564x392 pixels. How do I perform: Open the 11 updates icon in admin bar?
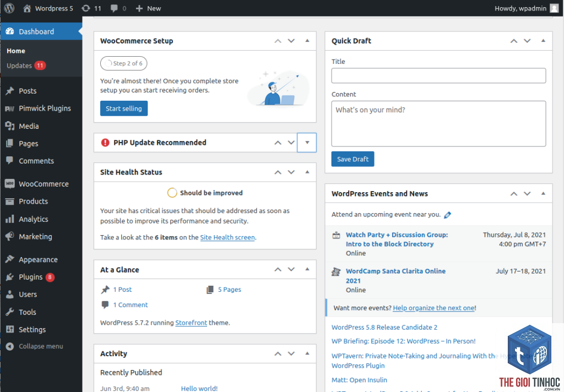(85, 8)
